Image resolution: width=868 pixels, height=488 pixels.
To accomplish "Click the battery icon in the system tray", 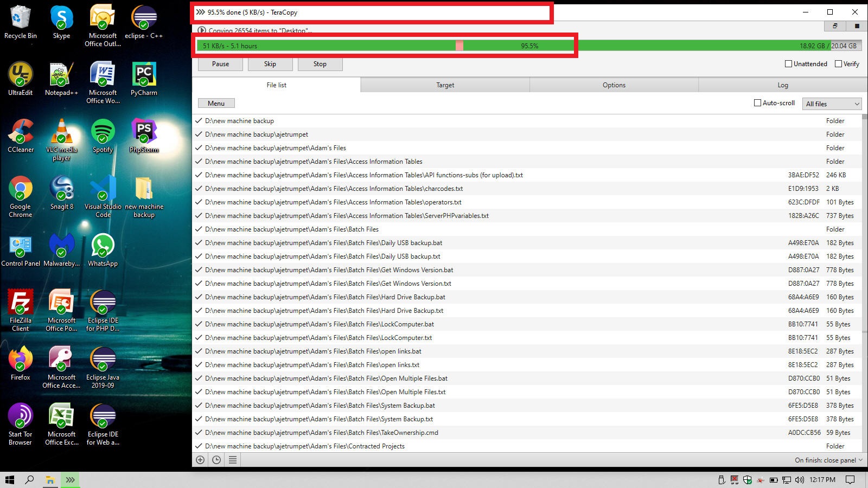I will (774, 480).
